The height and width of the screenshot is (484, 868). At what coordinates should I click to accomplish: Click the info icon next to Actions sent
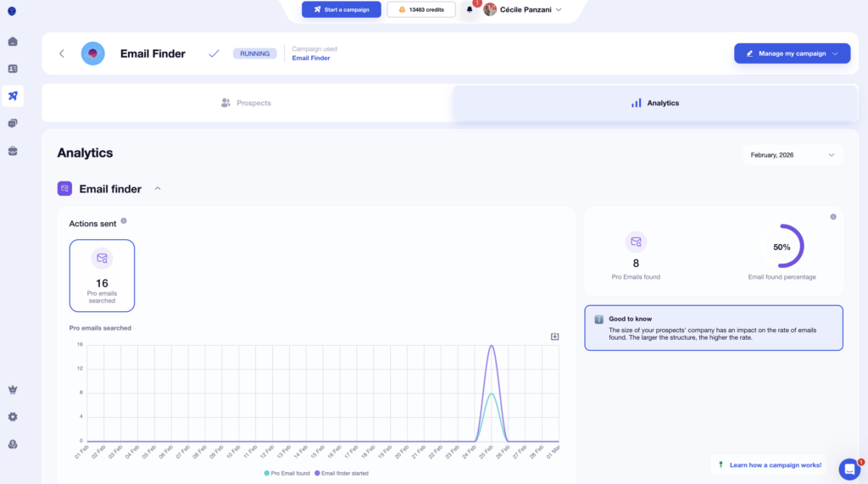(x=124, y=221)
